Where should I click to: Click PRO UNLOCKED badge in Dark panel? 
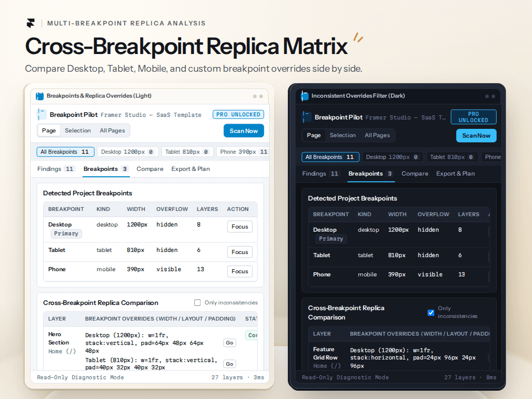click(x=473, y=117)
